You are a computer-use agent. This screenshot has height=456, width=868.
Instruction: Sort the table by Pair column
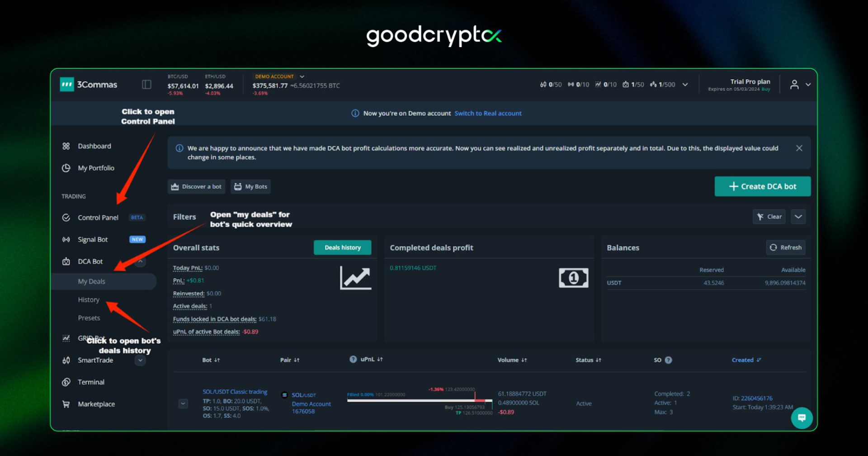(290, 360)
